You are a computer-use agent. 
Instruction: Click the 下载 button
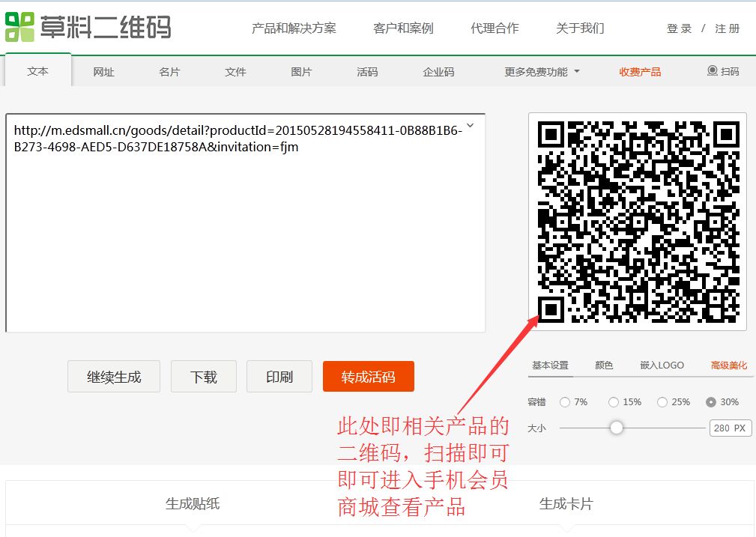(204, 377)
